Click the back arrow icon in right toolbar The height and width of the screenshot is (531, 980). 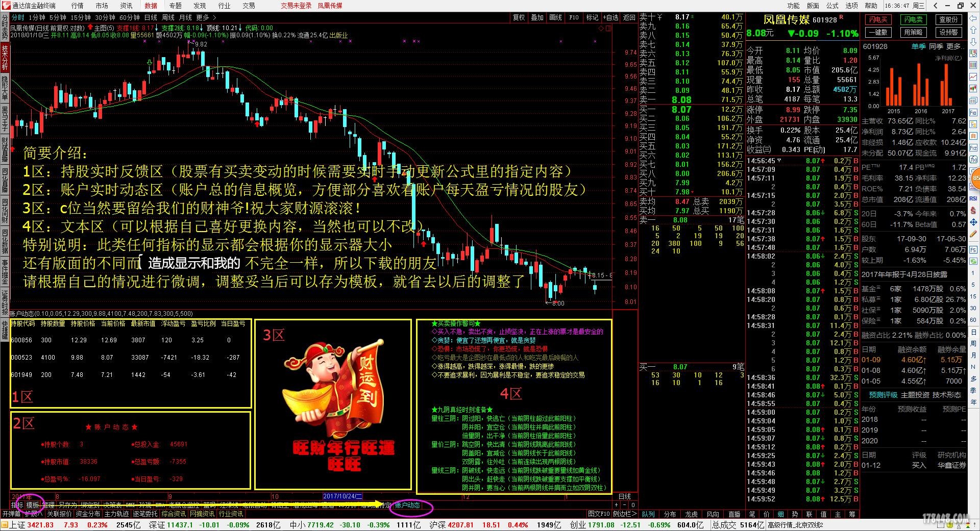click(973, 18)
